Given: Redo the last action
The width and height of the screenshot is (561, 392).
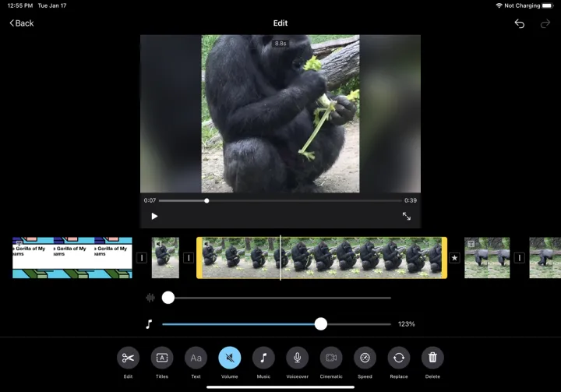Looking at the screenshot, I should point(545,23).
